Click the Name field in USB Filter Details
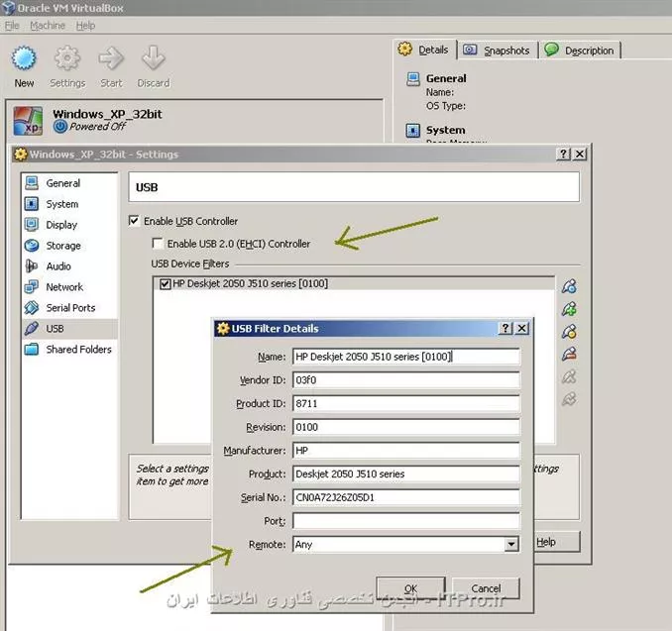Screen dimensions: 672x631 click(405, 357)
